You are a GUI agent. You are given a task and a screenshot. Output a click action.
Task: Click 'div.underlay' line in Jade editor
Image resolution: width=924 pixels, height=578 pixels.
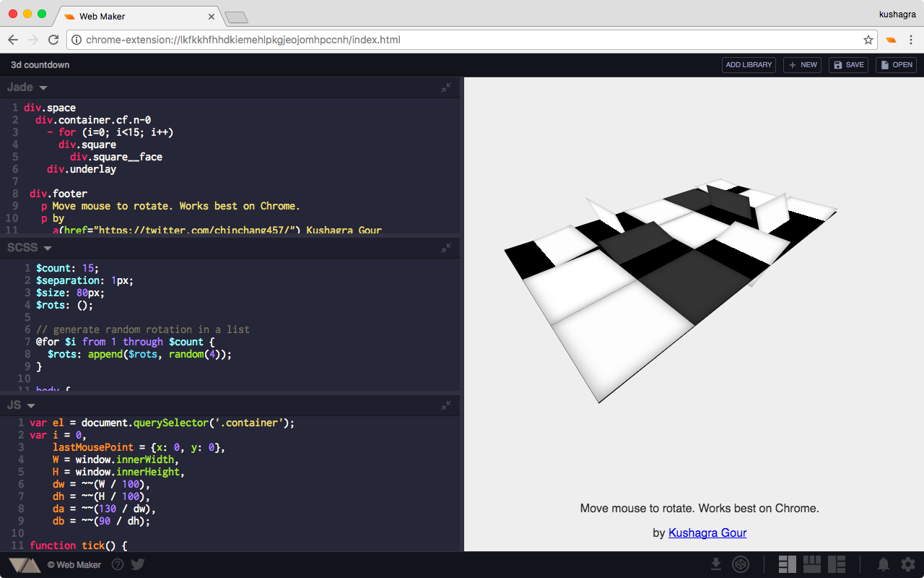82,170
